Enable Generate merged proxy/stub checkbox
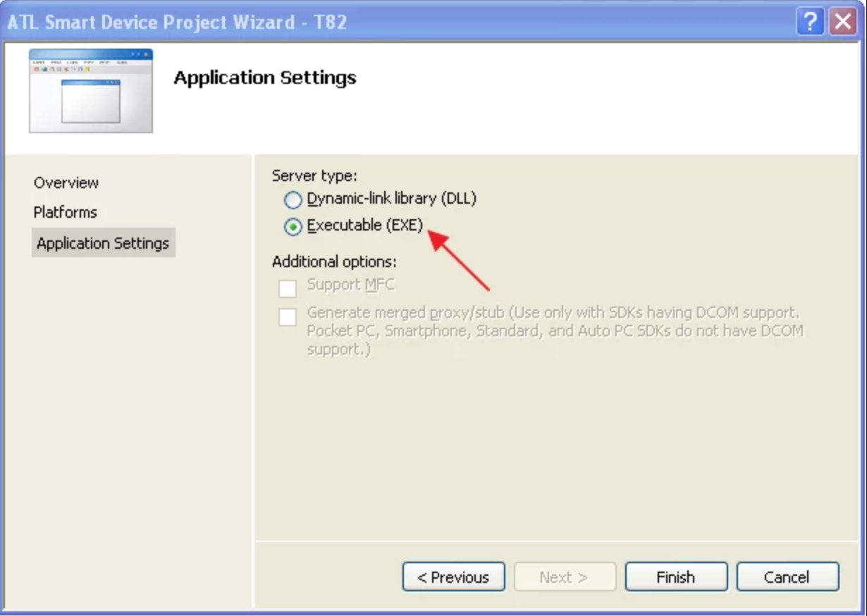Image resolution: width=867 pixels, height=616 pixels. [x=288, y=316]
